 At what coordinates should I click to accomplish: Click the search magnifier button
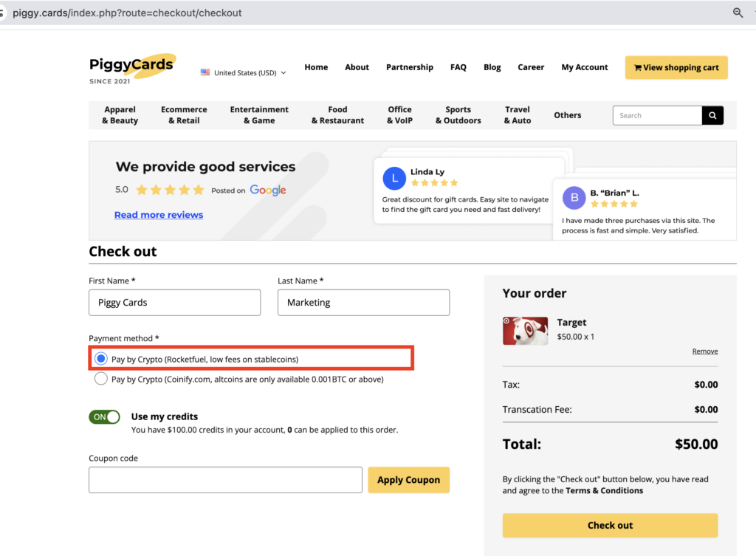(x=712, y=115)
